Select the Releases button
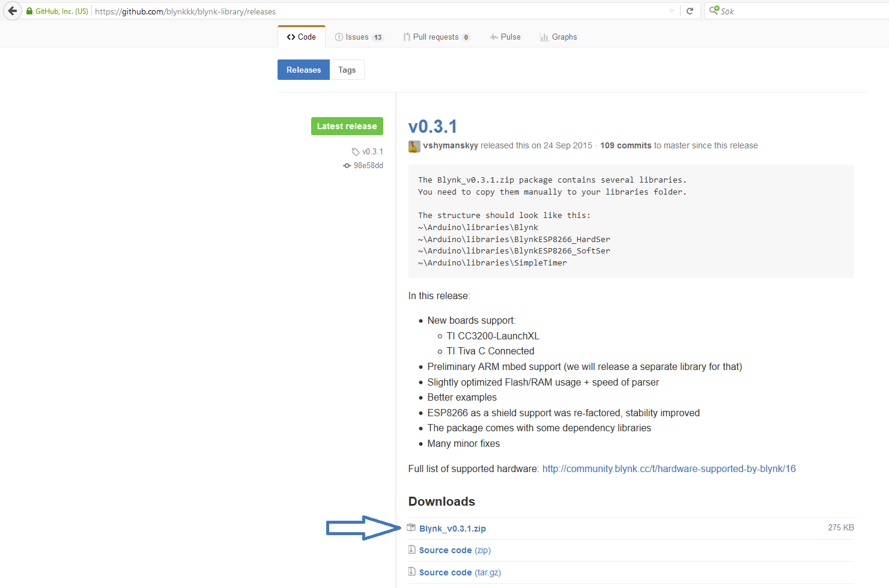Viewport: 889px width, 588px height. 303,70
